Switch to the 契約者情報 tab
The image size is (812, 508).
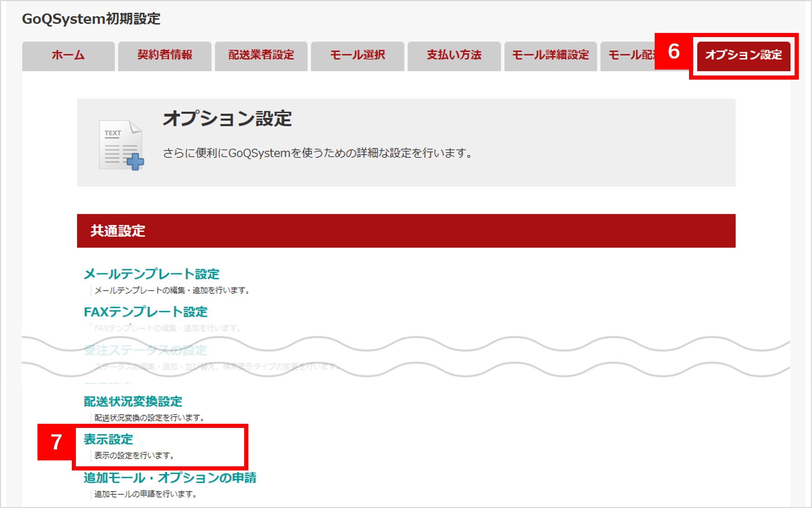point(165,55)
